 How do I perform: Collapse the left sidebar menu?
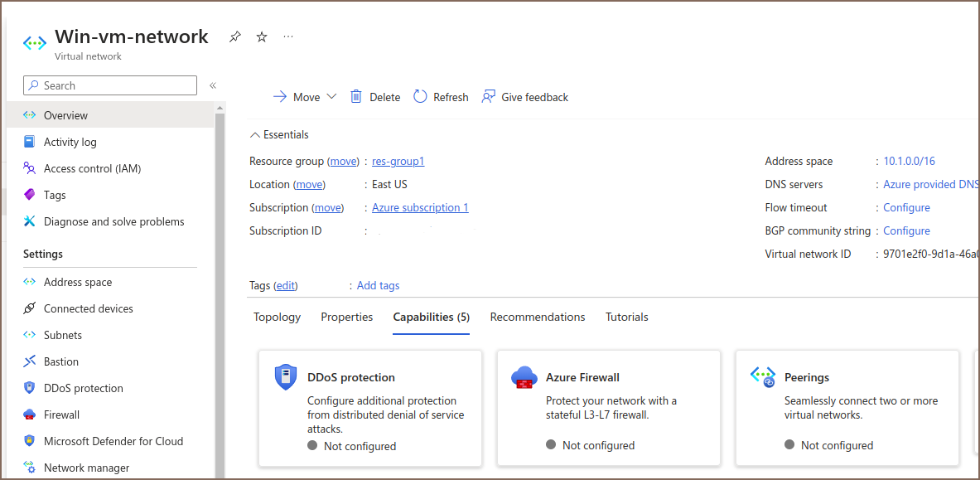click(x=213, y=85)
